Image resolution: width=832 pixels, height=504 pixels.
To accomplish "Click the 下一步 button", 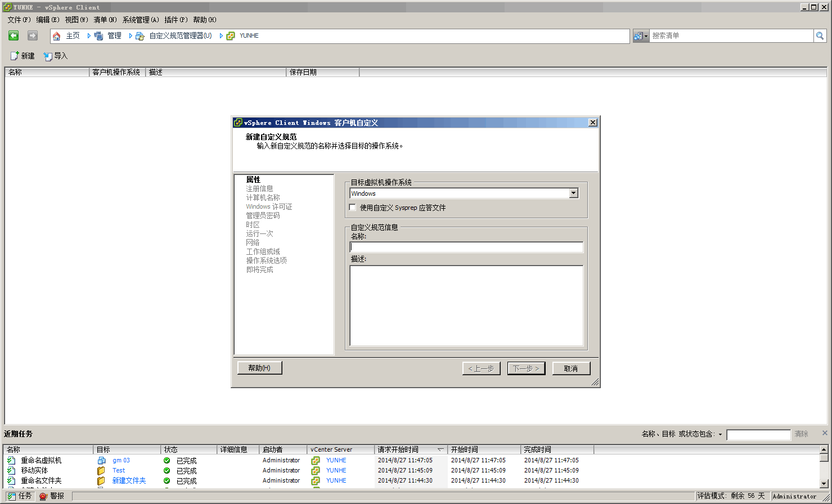I will (x=526, y=368).
